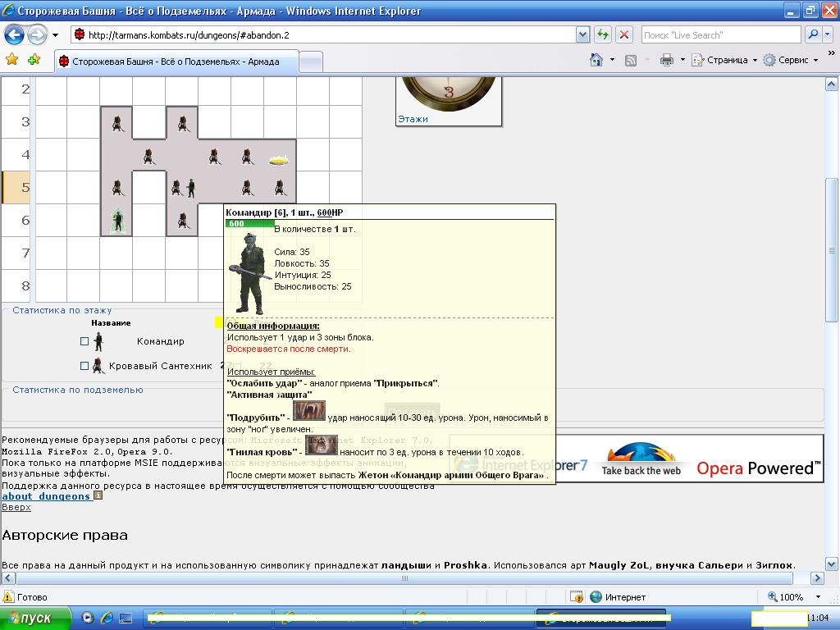Click the Opera Powered banner

click(759, 468)
